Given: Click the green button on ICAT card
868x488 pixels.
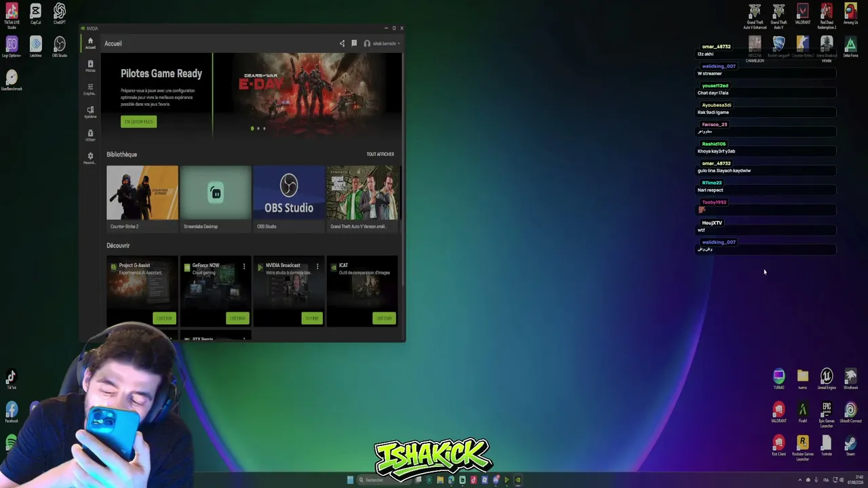Looking at the screenshot, I should [x=384, y=318].
